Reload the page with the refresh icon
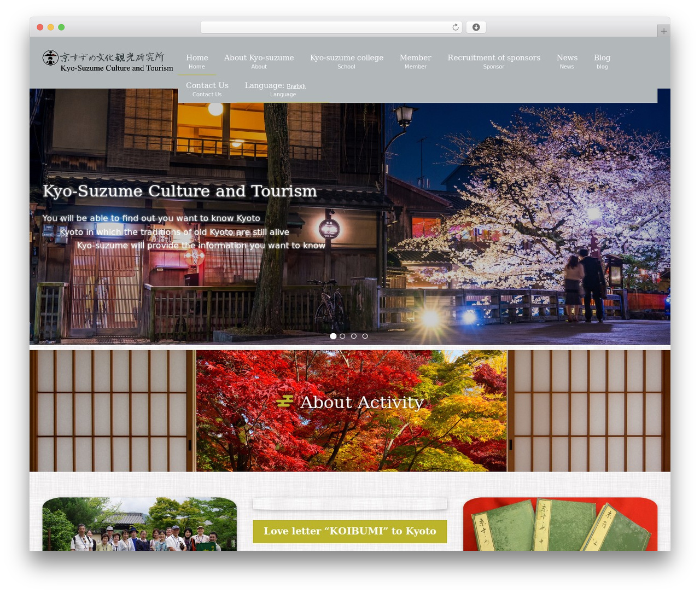The width and height of the screenshot is (700, 593). [455, 27]
